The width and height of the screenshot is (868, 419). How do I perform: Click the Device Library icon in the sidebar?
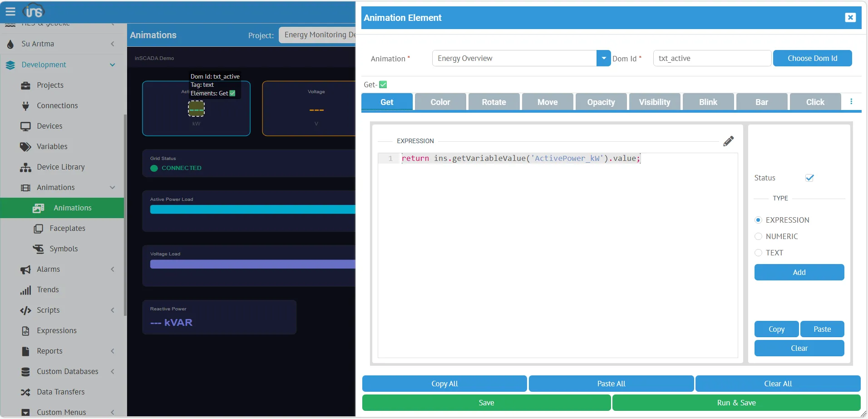(x=25, y=167)
